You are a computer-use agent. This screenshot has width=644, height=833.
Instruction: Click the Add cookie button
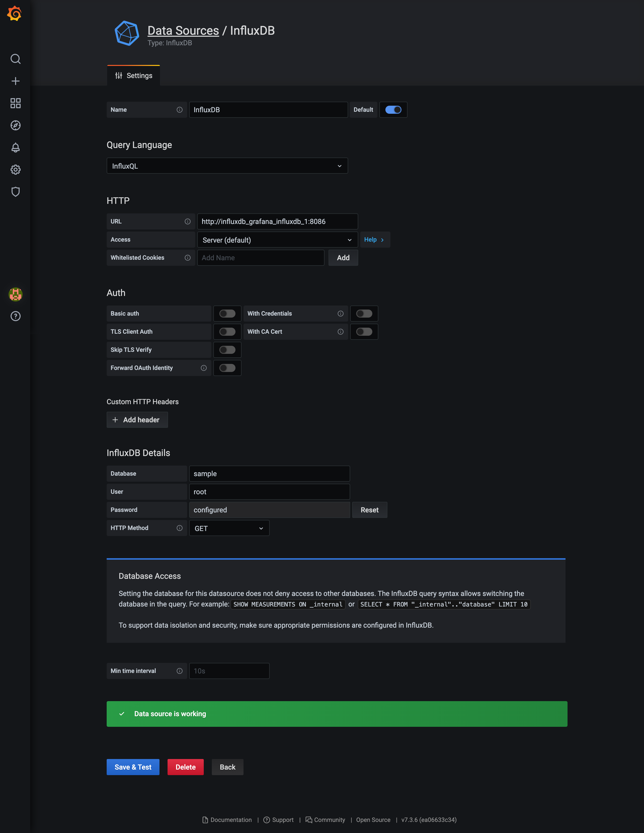pos(343,258)
